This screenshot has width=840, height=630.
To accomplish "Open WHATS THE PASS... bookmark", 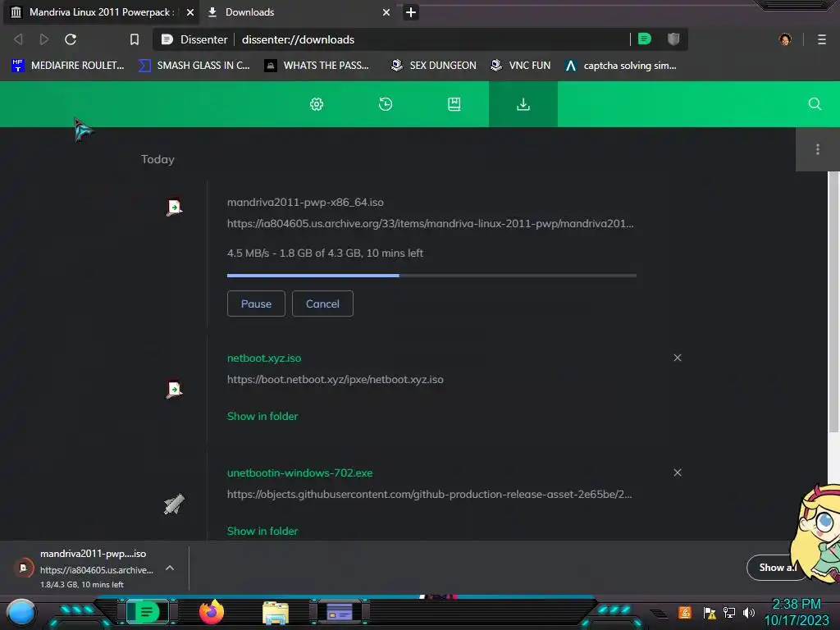I will pyautogui.click(x=317, y=66).
